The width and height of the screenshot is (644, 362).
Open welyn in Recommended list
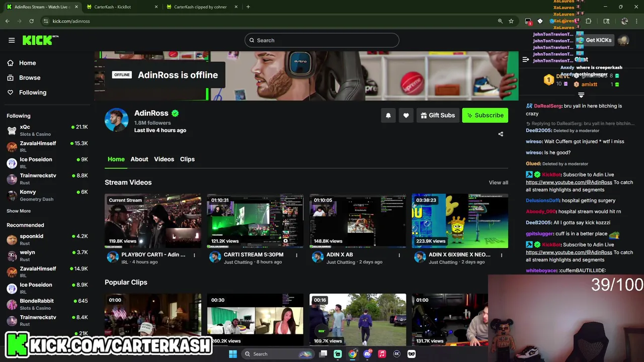click(47, 255)
